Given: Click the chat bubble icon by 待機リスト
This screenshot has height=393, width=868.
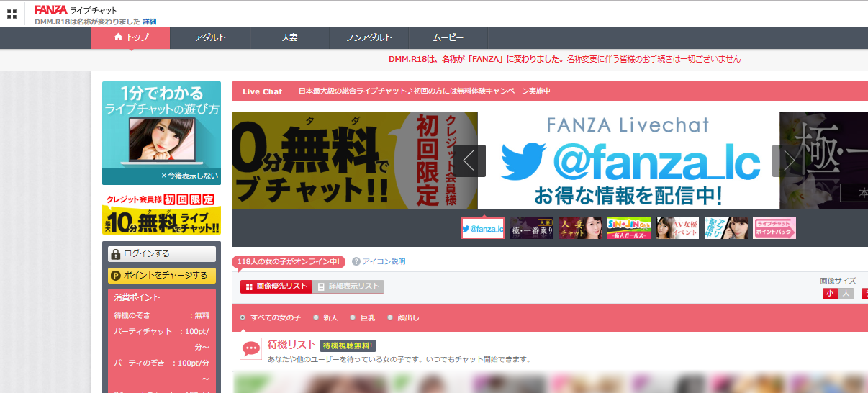Looking at the screenshot, I should tap(251, 350).
